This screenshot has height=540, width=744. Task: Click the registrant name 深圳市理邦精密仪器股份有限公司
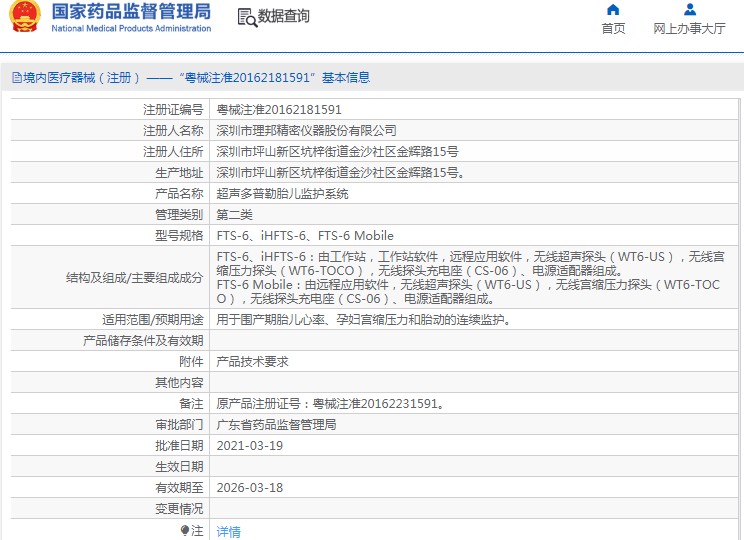click(306, 131)
